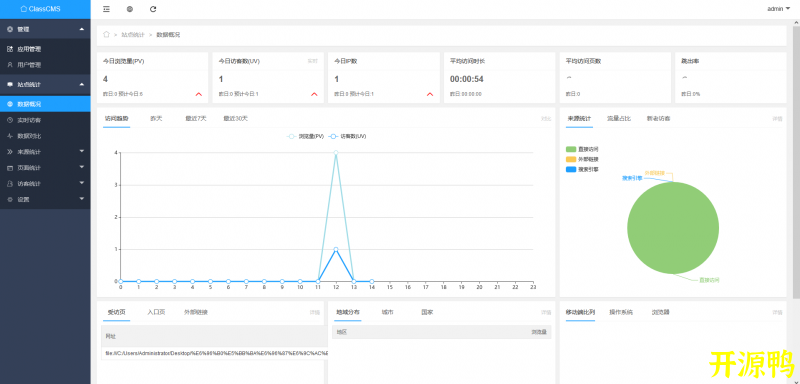This screenshot has width=800, height=384.
Task: Click red up arrow on 今日访客数(UV) card
Action: (314, 94)
